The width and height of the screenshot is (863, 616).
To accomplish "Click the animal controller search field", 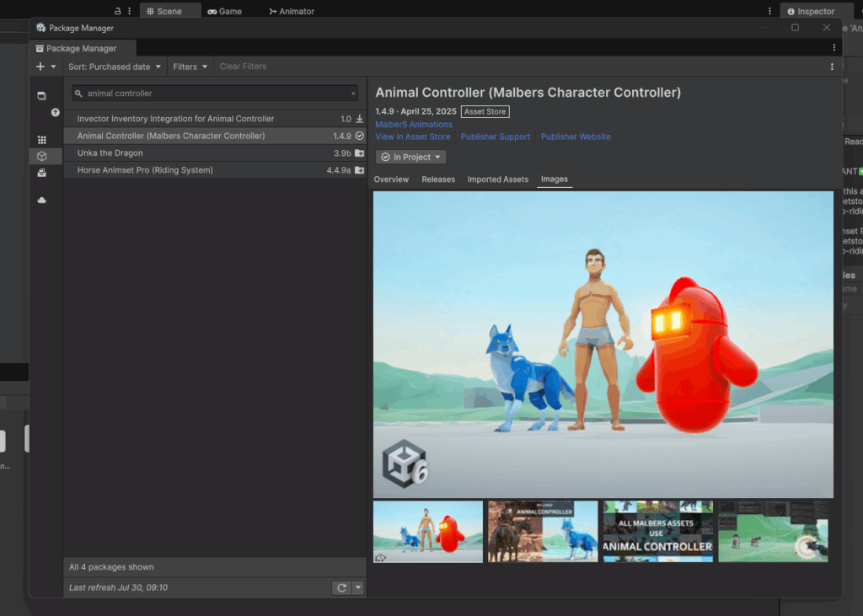I will pos(215,94).
